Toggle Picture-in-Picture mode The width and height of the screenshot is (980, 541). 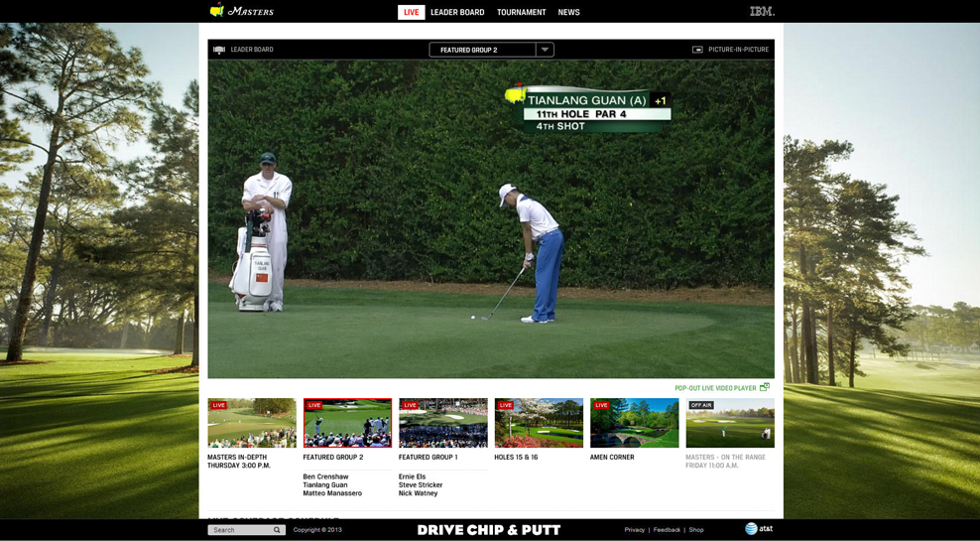click(730, 50)
